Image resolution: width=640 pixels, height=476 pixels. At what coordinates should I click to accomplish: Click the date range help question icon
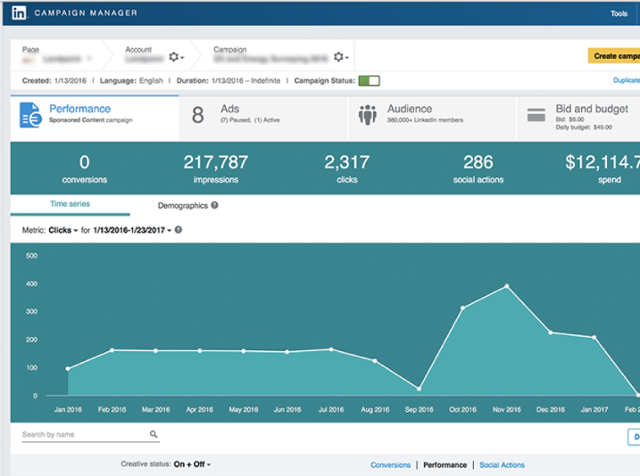[x=178, y=230]
